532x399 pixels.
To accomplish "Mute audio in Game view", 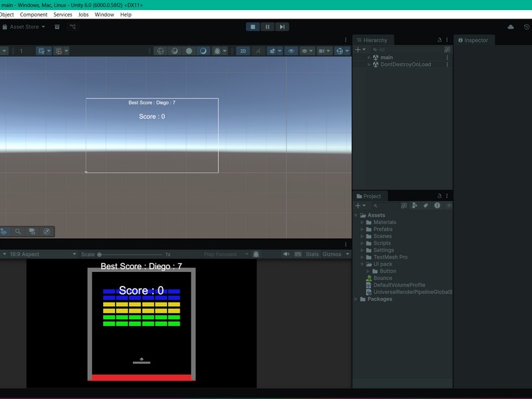I will [x=286, y=254].
